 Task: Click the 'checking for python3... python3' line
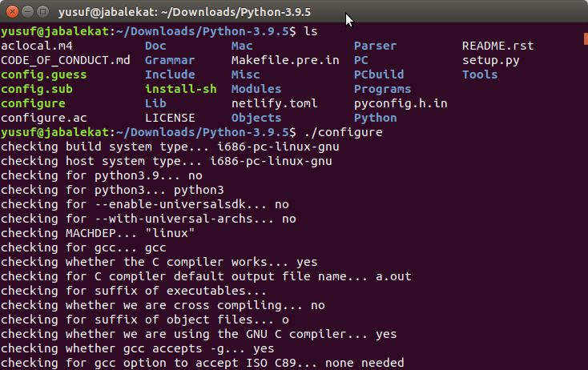(x=112, y=190)
